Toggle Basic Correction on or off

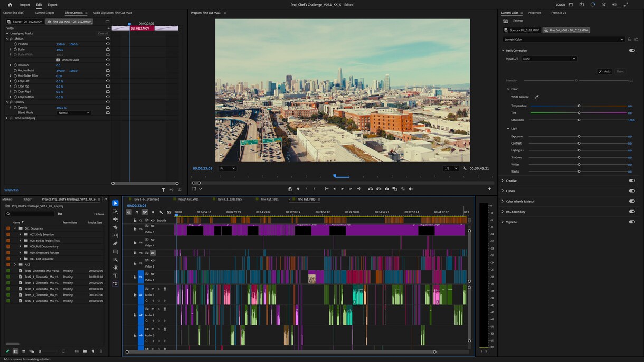point(632,51)
